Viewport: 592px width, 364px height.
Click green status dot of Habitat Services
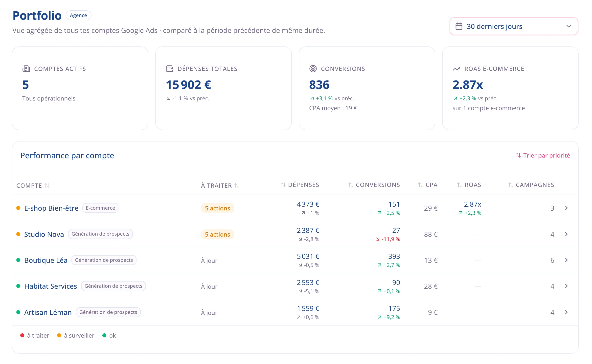pyautogui.click(x=18, y=286)
